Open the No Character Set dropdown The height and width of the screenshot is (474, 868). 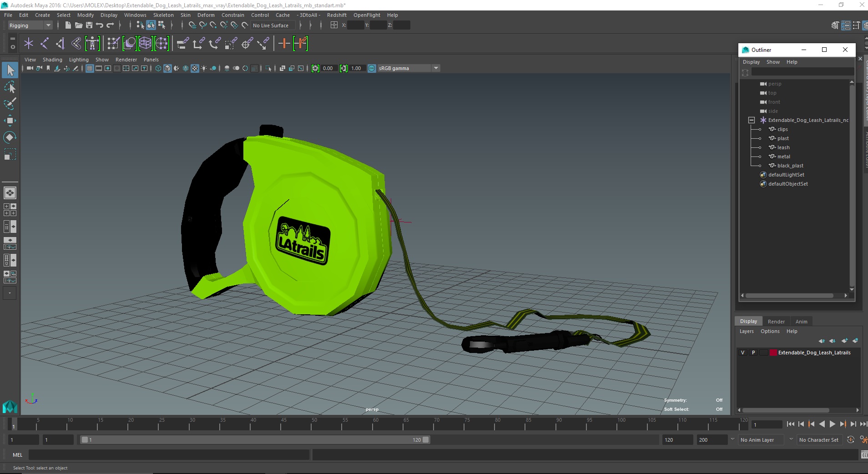819,440
